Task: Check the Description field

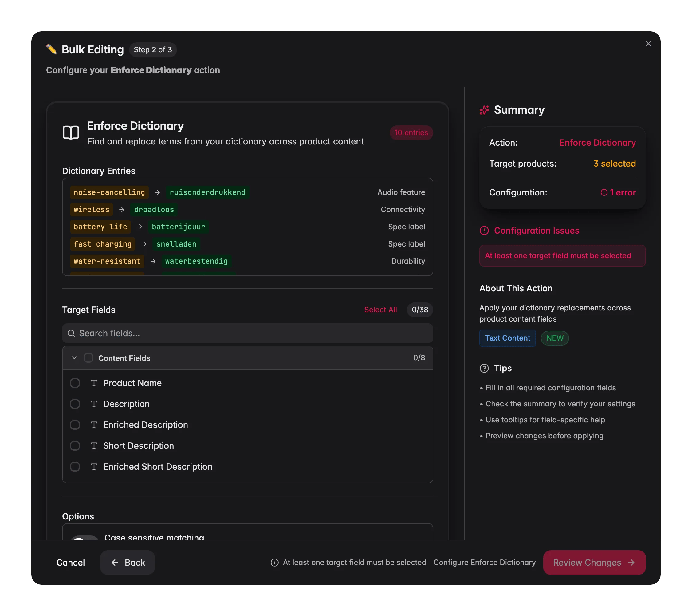Action: (x=75, y=404)
